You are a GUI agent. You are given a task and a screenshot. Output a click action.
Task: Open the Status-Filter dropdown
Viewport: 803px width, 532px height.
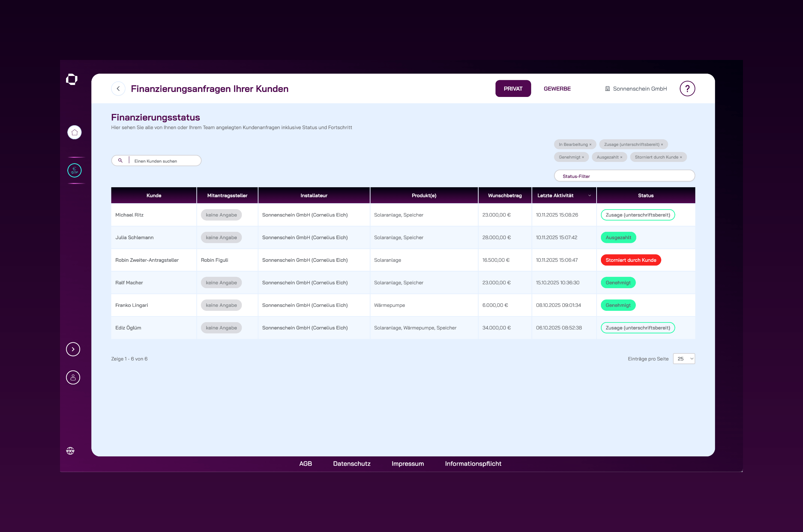pyautogui.click(x=624, y=176)
